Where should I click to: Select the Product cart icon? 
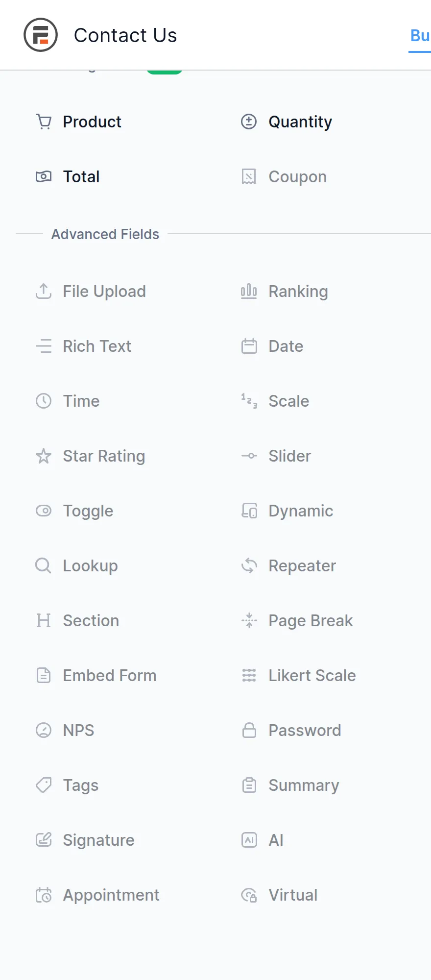tap(44, 122)
